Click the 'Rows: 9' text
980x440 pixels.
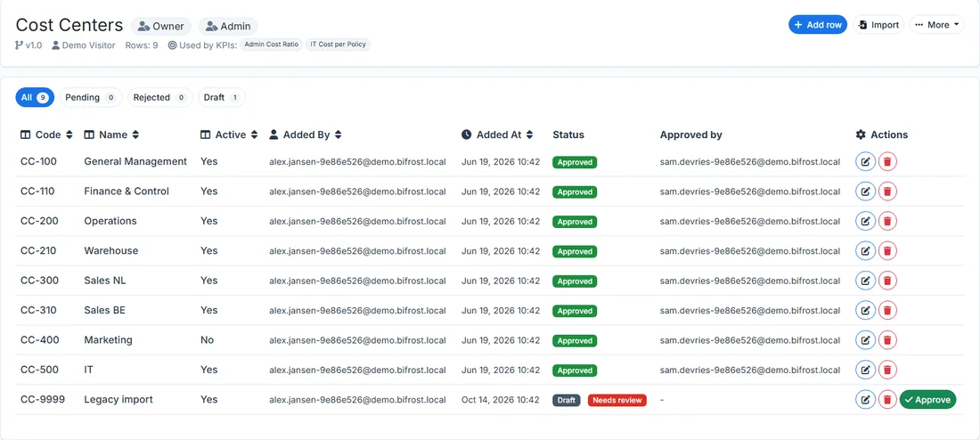[142, 45]
